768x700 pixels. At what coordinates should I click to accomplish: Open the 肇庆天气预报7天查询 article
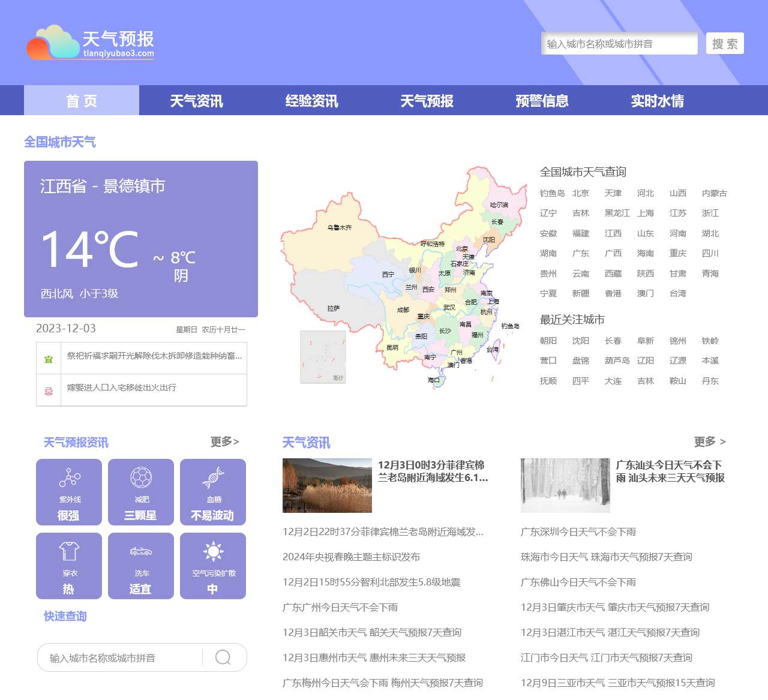coord(615,607)
